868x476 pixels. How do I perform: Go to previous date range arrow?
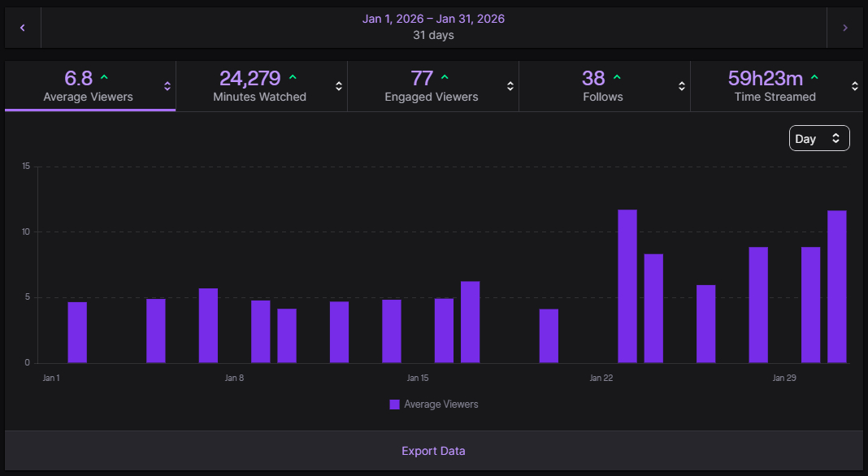pyautogui.click(x=23, y=28)
